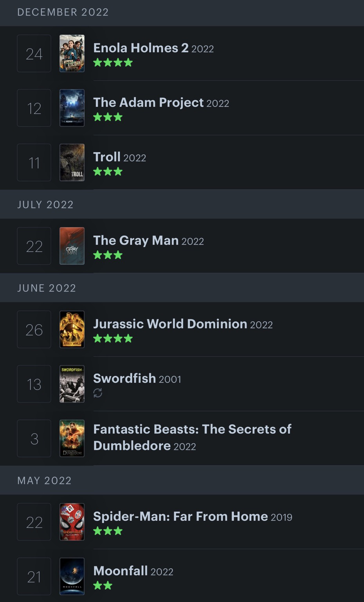Click the four-star rating for Enola Holmes 2
364x602 pixels.
[113, 62]
